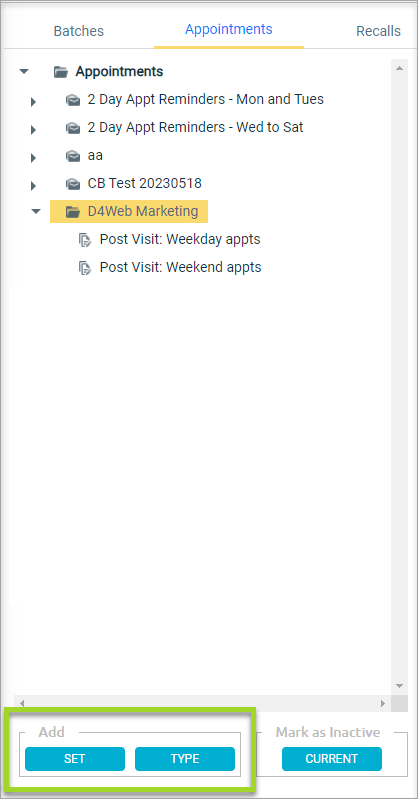Collapse the D4Web Marketing set
This screenshot has width=418, height=799.
(36, 211)
